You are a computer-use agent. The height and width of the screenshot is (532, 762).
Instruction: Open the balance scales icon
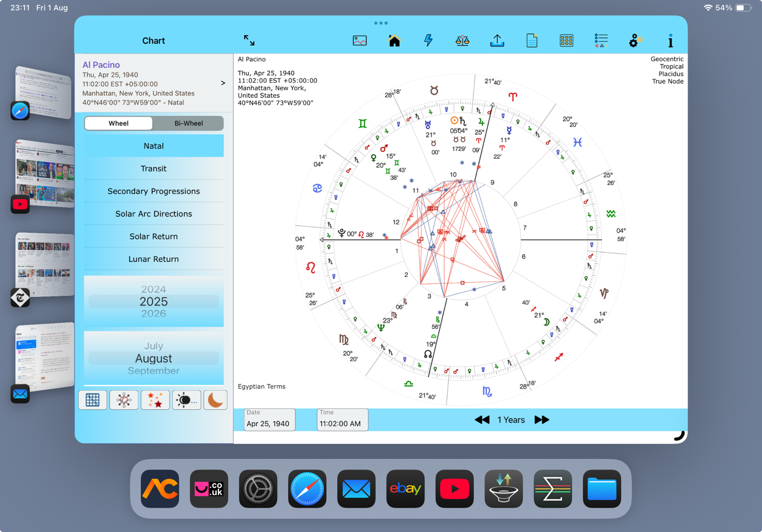click(463, 40)
